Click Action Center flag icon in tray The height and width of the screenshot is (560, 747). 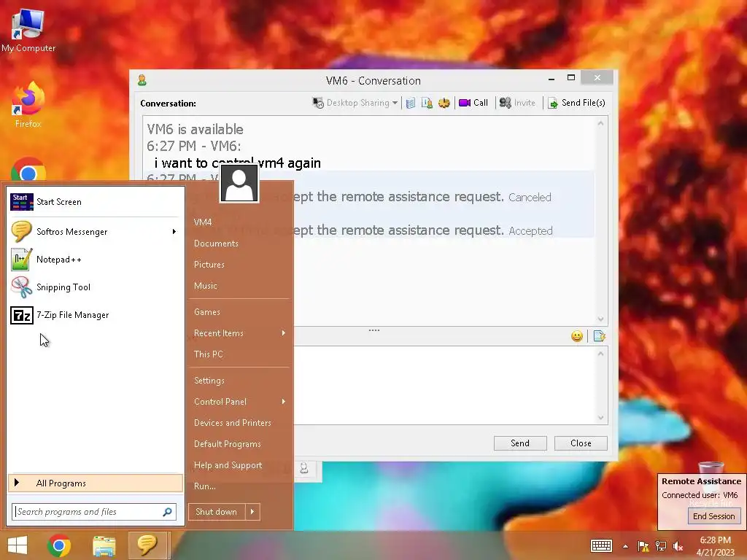coord(643,546)
